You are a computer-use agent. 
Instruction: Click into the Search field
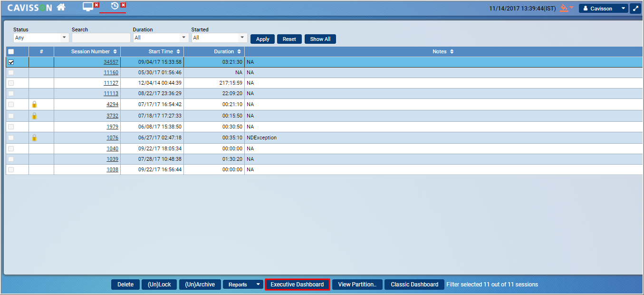point(101,38)
